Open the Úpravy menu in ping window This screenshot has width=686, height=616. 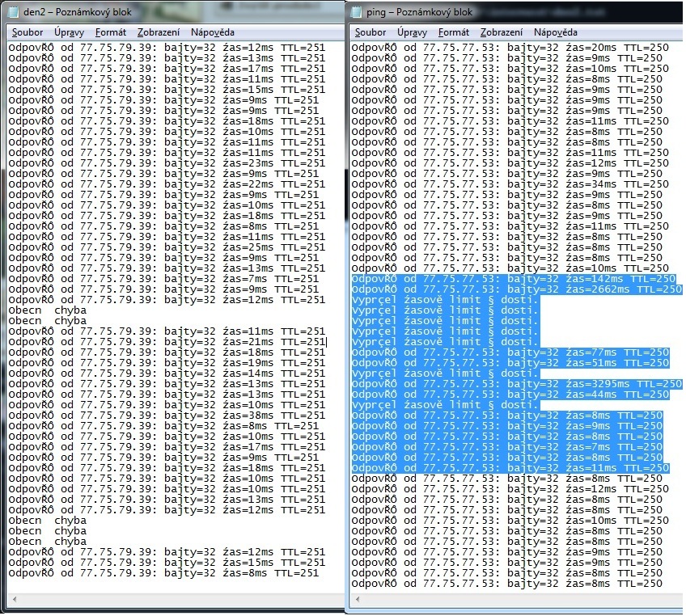pos(412,32)
